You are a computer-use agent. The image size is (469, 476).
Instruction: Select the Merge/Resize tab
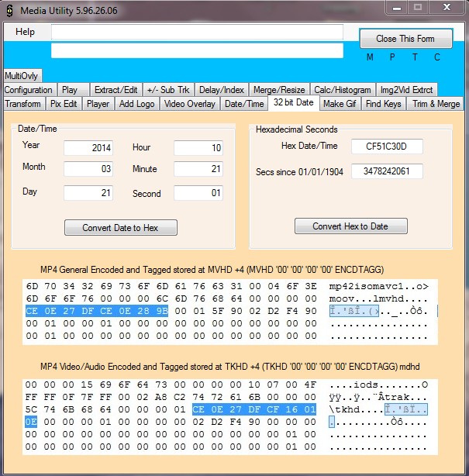279,90
